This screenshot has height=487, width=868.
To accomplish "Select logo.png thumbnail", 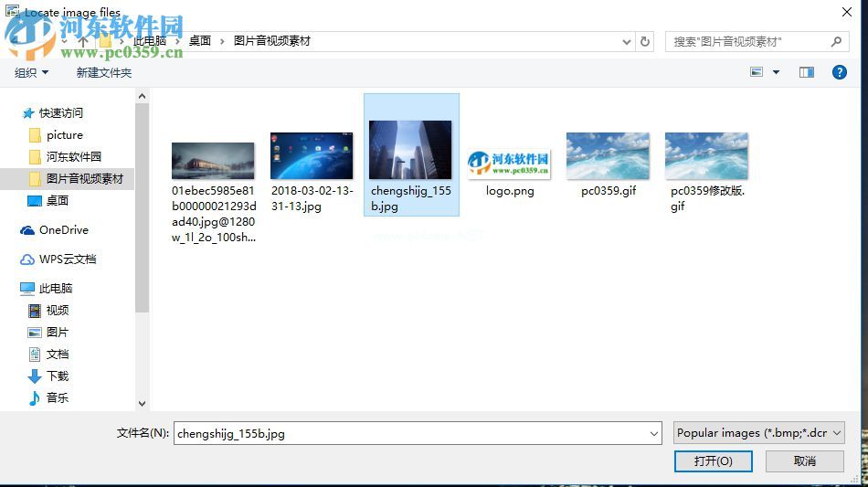I will pos(509,164).
